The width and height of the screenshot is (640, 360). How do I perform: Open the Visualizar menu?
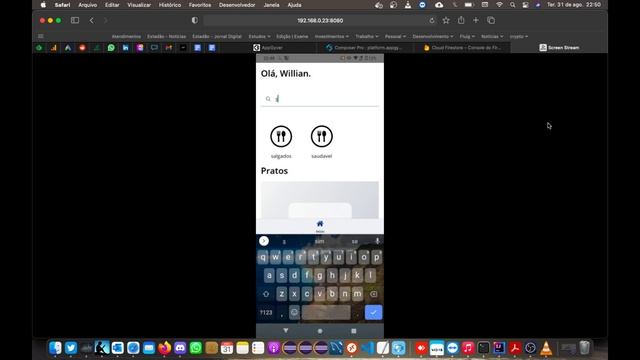139,5
